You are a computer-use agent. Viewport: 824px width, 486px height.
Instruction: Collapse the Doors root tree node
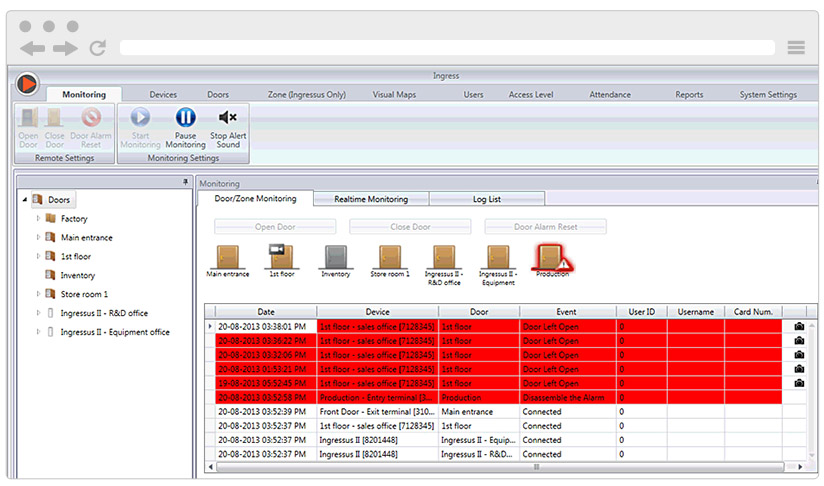click(x=25, y=200)
